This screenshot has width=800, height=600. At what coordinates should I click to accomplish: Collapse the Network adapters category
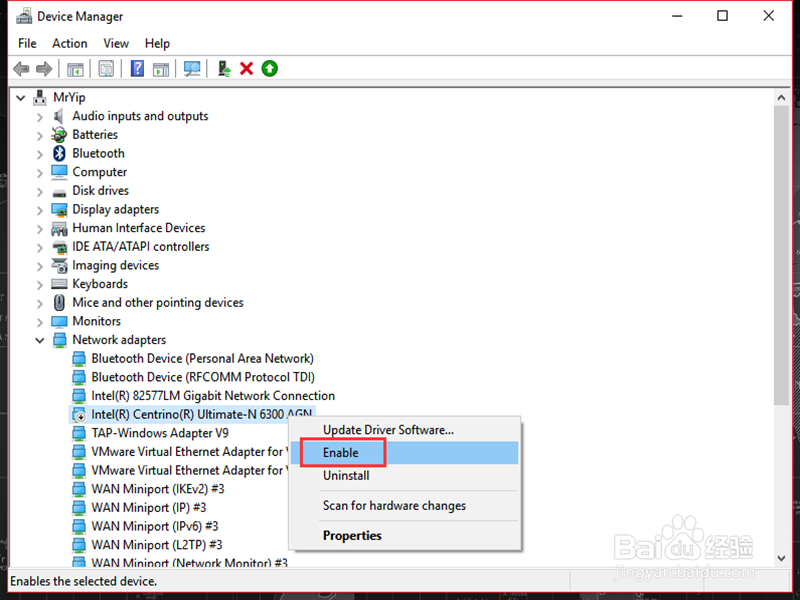(40, 340)
